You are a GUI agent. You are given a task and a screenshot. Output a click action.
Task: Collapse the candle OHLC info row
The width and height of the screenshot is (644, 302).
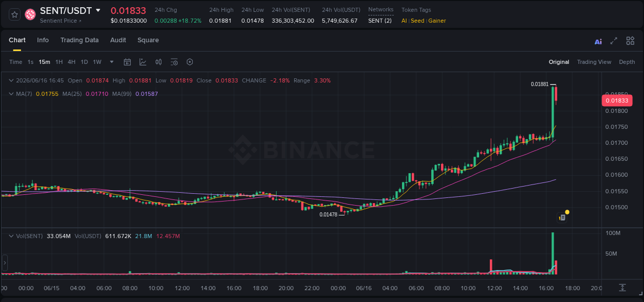pos(11,80)
